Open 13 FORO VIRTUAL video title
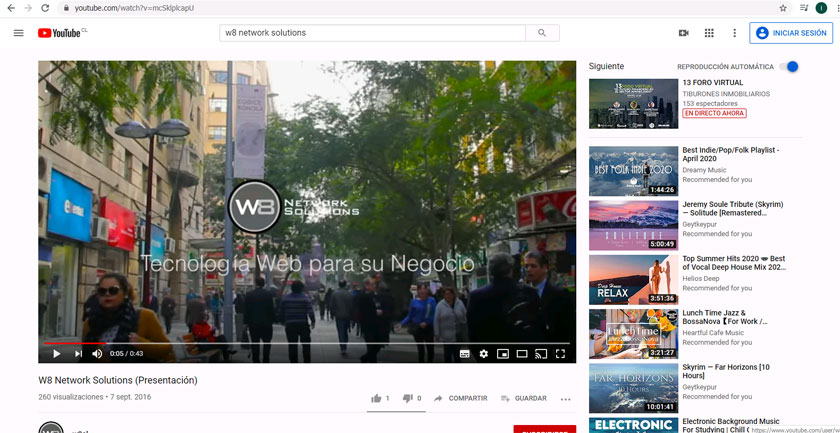The image size is (840, 433). [x=712, y=83]
